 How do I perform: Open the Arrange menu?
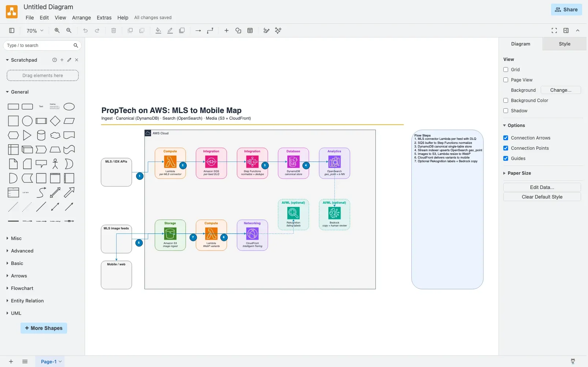tap(81, 18)
